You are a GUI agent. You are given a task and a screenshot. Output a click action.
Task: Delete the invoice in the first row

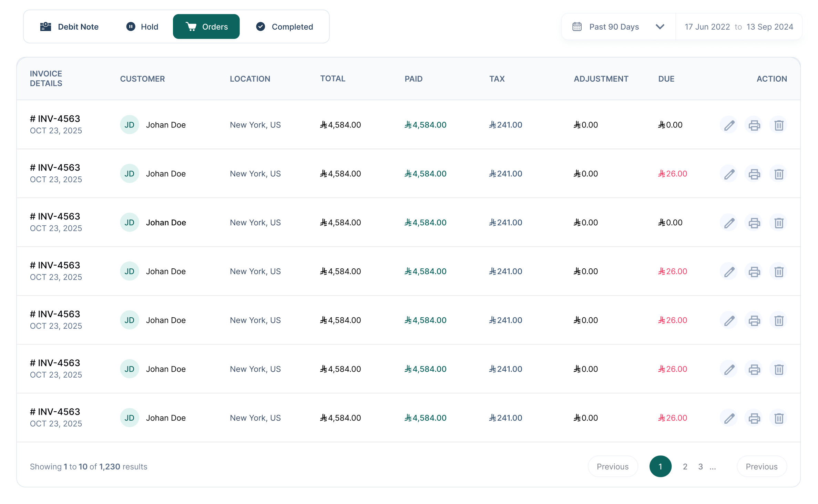coord(779,125)
